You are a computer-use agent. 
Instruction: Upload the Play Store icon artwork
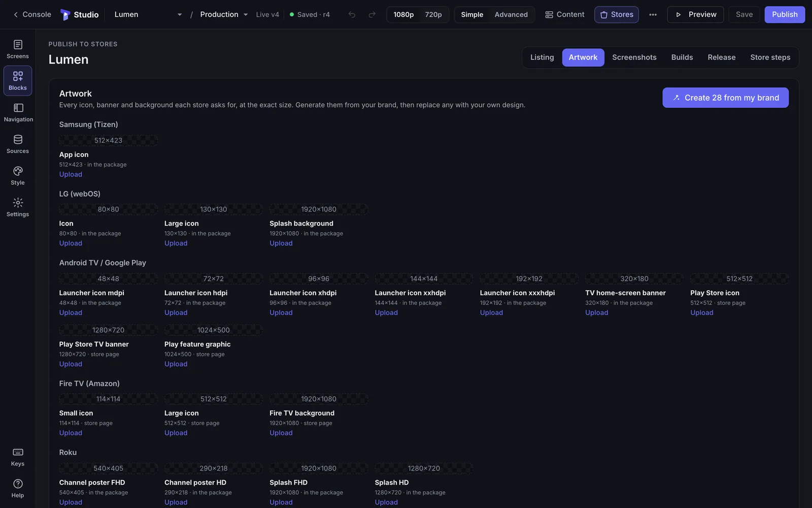click(701, 313)
